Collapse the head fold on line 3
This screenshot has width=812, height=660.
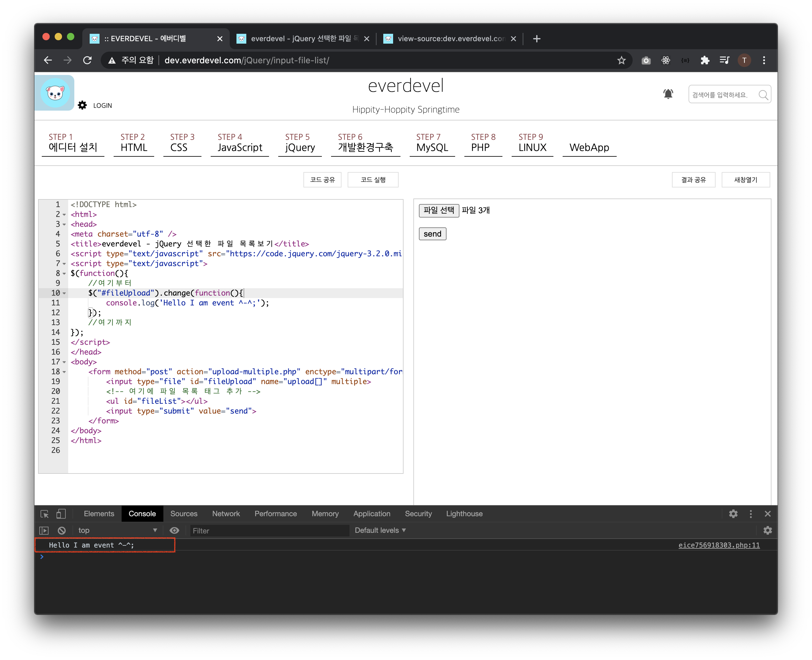[x=64, y=225]
